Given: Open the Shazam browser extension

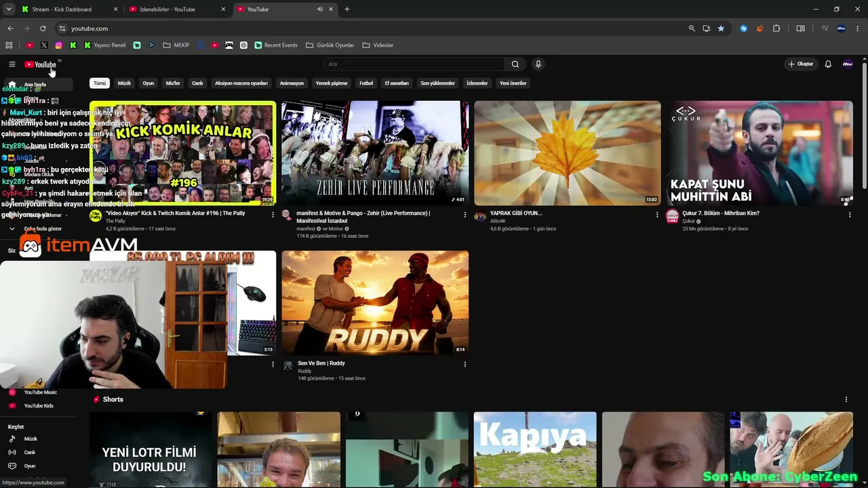Looking at the screenshot, I should pos(744,28).
